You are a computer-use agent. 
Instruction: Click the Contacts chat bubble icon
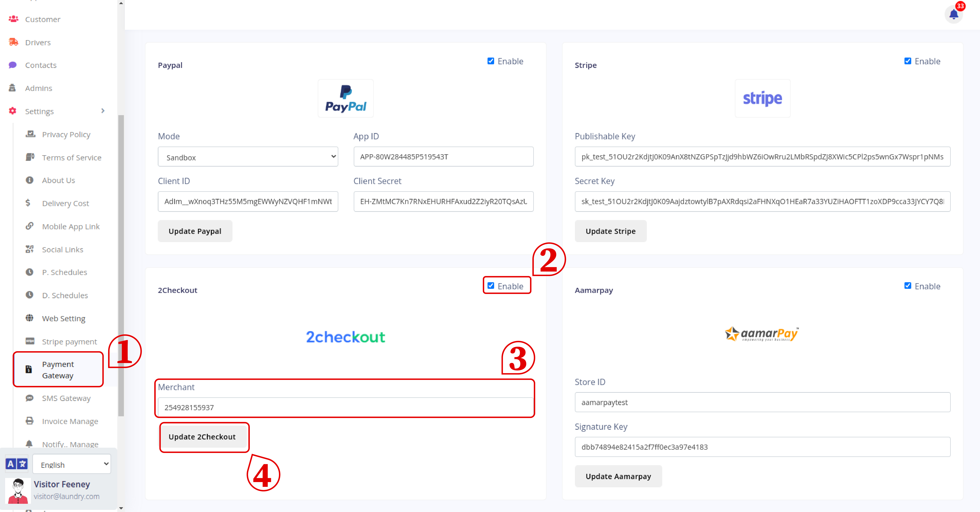(13, 65)
